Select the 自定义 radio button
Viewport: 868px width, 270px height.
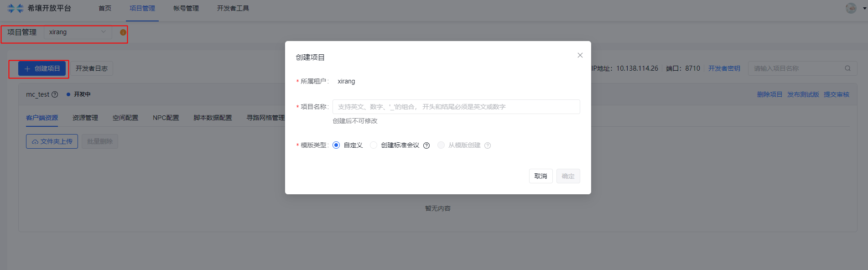336,145
